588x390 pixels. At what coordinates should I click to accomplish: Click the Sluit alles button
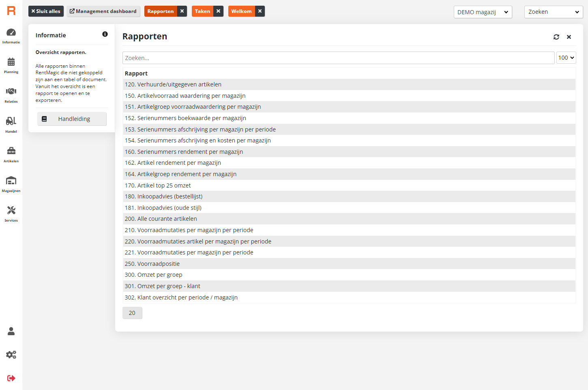[46, 11]
